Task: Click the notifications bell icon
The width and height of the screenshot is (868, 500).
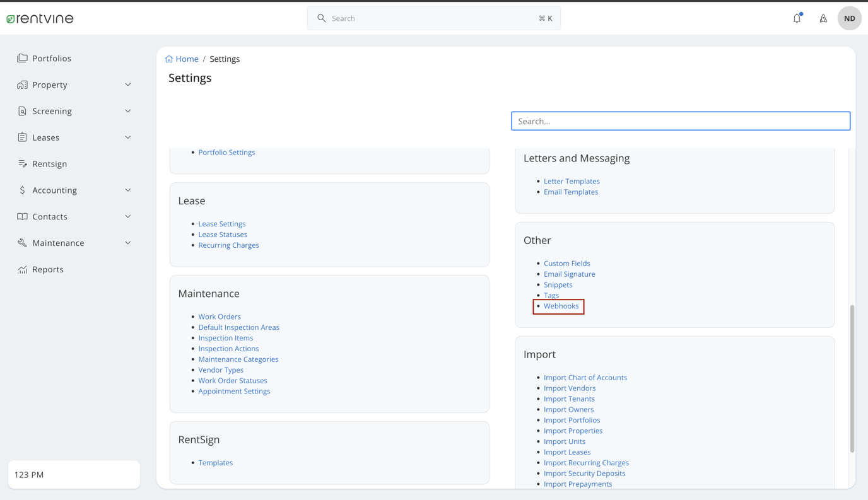Action: click(x=796, y=18)
